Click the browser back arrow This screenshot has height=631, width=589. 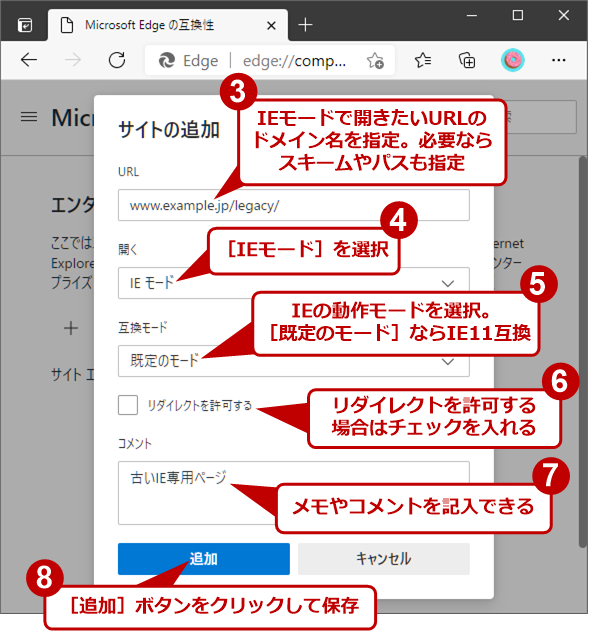pyautogui.click(x=29, y=60)
